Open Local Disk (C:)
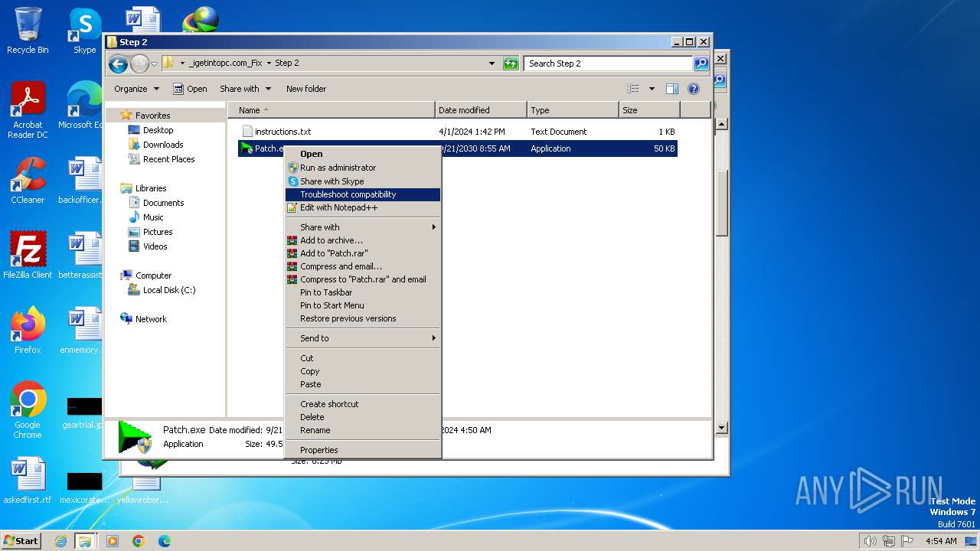 click(168, 290)
